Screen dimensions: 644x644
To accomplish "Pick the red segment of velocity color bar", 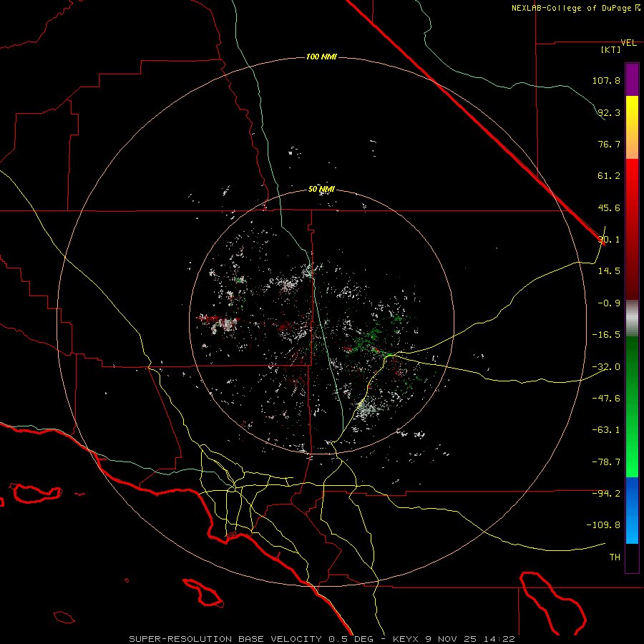I will tap(632, 229).
